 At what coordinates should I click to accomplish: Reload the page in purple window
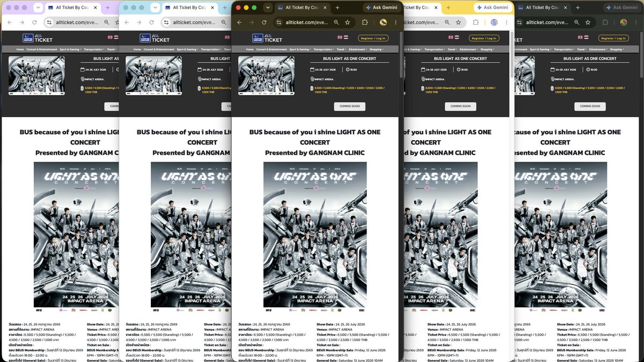coord(34,23)
